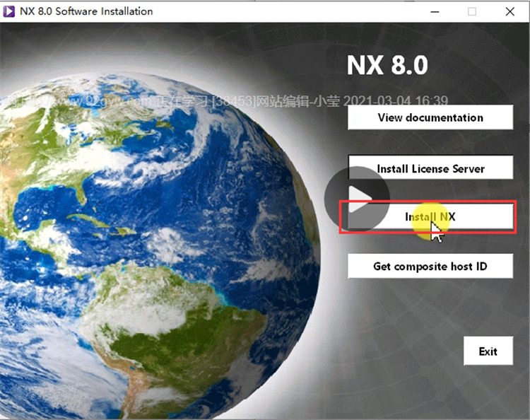Click Get composite host ID
This screenshot has height=420, width=530.
(x=430, y=266)
